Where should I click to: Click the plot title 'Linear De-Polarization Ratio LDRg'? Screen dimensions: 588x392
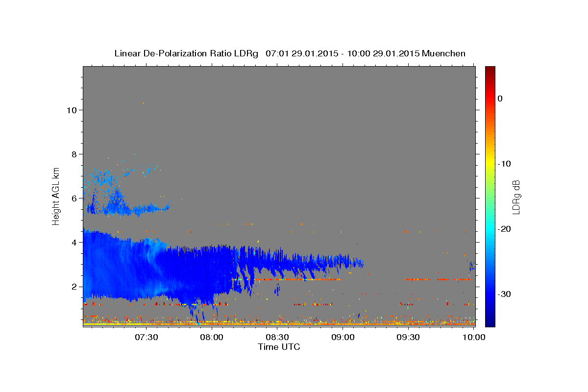click(x=186, y=53)
